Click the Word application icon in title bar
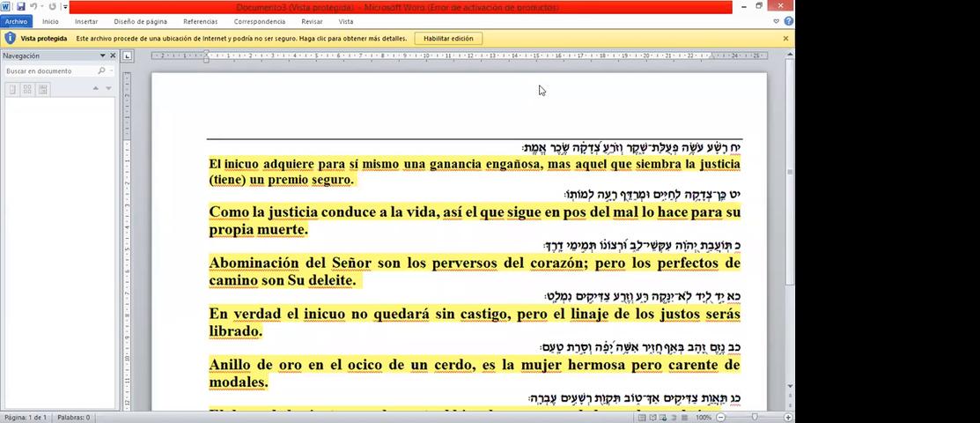980x423 pixels. tap(5, 7)
